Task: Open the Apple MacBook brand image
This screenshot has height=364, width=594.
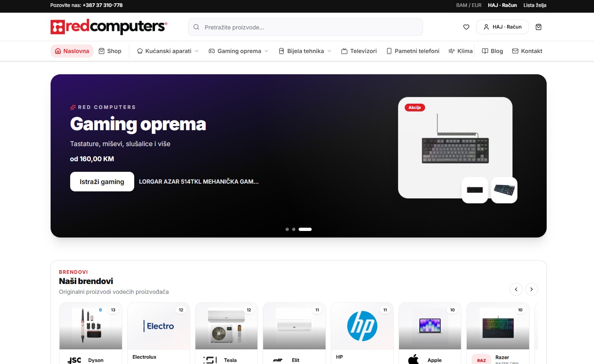Action: [x=430, y=326]
